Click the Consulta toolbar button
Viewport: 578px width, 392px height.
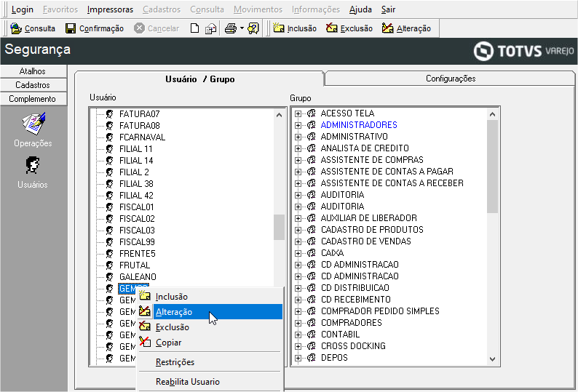33,28
